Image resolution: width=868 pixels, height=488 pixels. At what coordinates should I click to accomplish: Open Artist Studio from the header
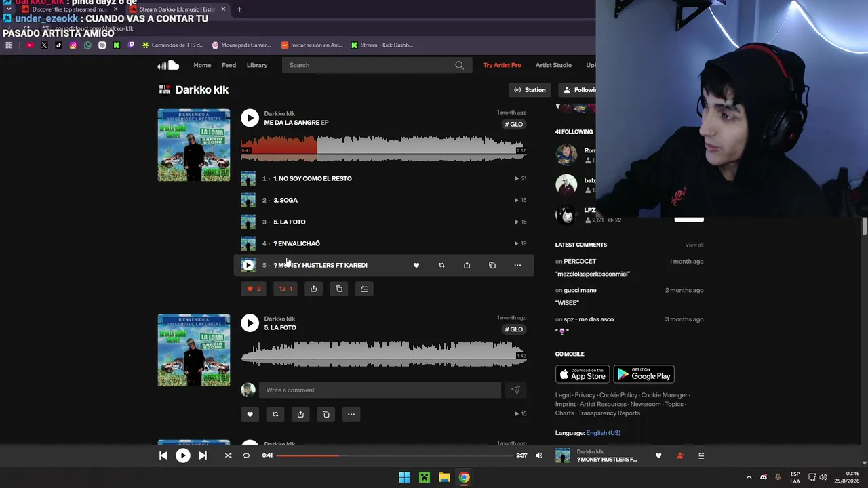point(553,65)
